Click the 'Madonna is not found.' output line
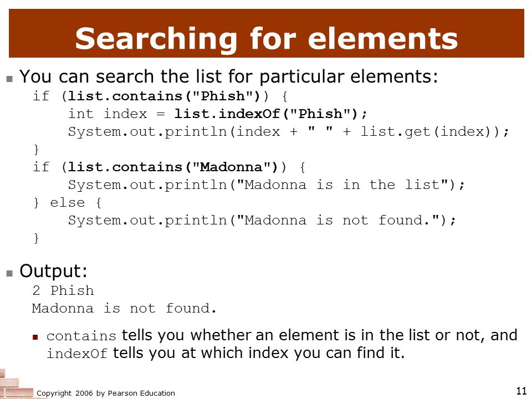 pyautogui.click(x=124, y=309)
